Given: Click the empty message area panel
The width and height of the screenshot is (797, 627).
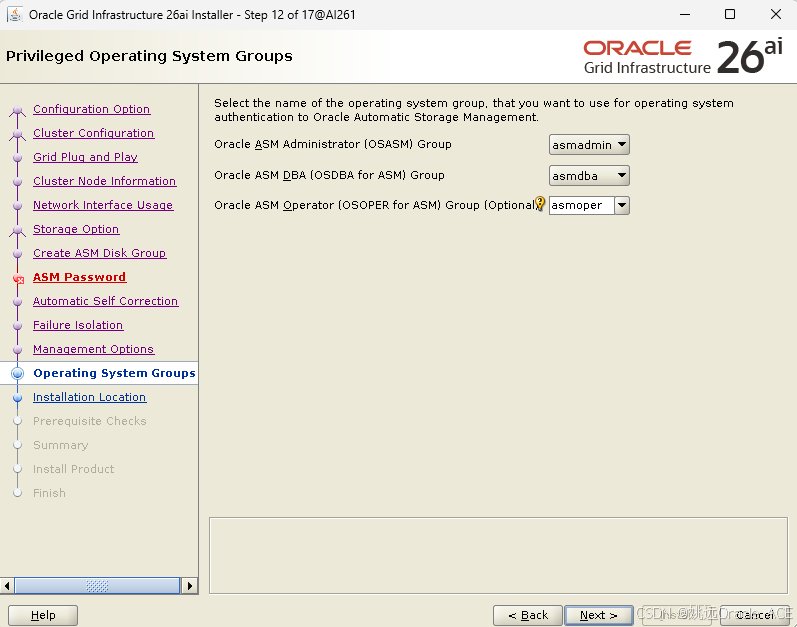Looking at the screenshot, I should [498, 555].
